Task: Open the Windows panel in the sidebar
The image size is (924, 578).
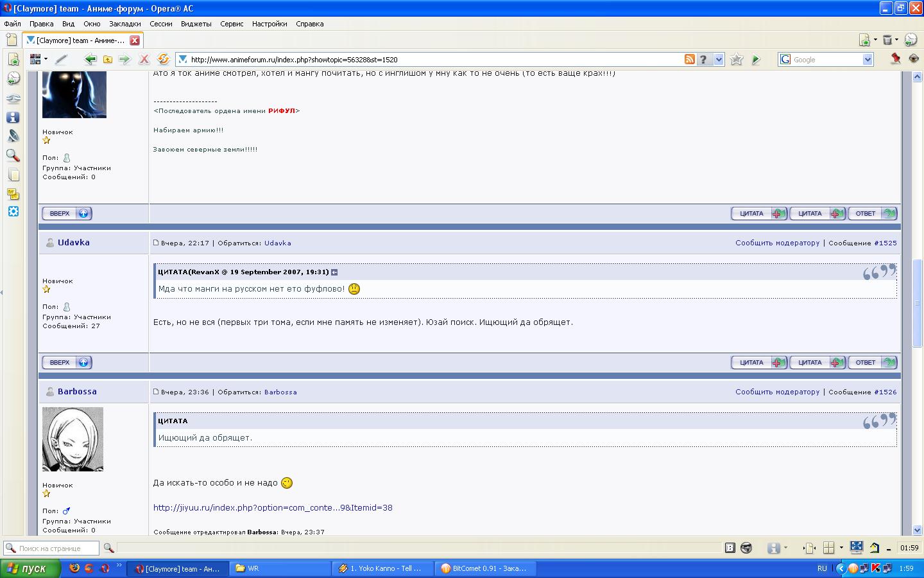Action: point(13,175)
